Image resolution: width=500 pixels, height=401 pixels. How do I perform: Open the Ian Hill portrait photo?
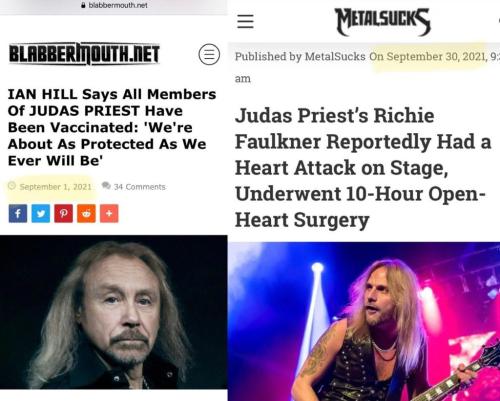coord(114,312)
